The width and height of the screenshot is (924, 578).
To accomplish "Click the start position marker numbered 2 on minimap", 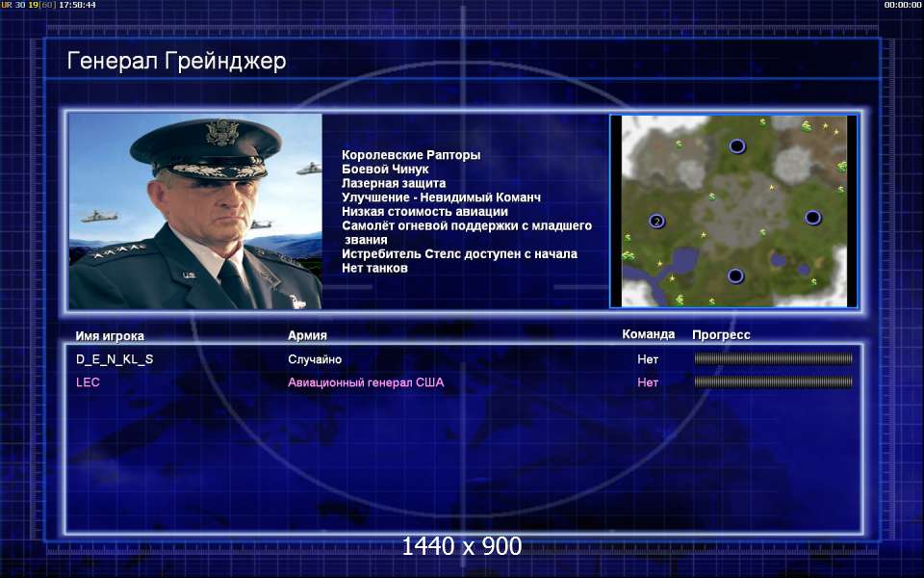I will point(656,222).
